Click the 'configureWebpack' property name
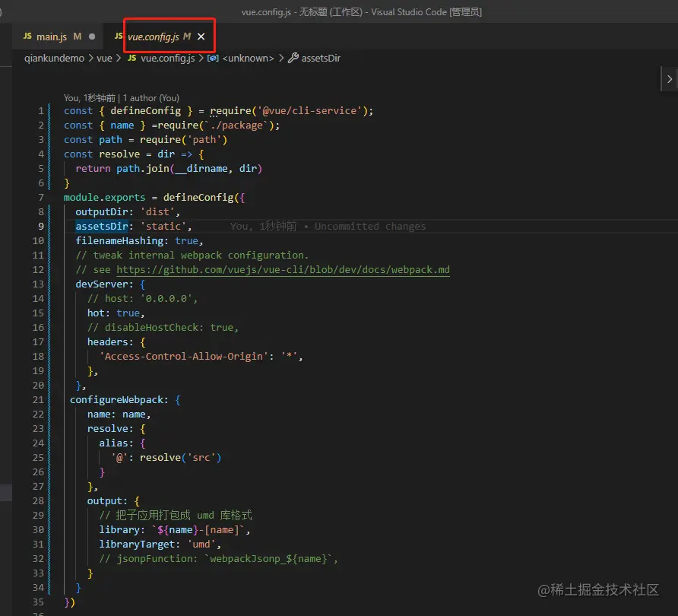The width and height of the screenshot is (678, 616). tap(116, 400)
